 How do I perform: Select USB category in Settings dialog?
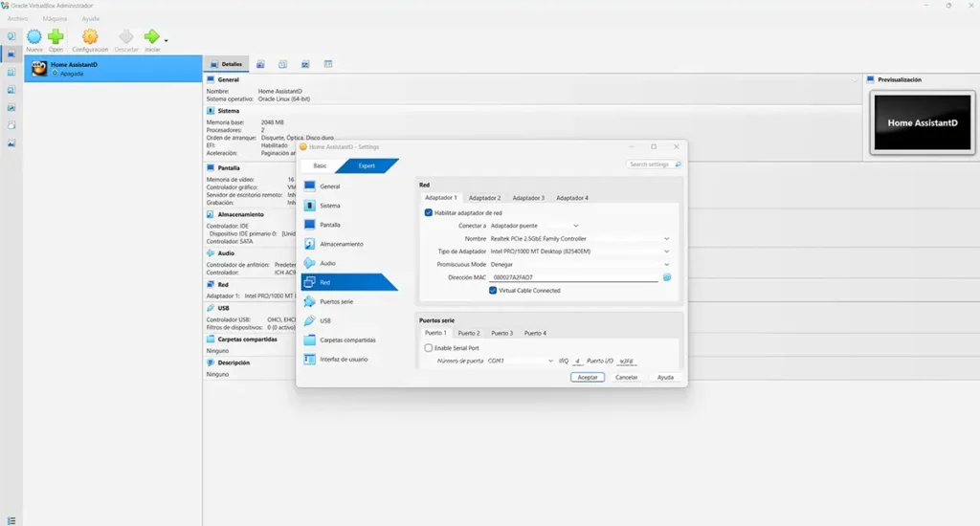coord(348,321)
